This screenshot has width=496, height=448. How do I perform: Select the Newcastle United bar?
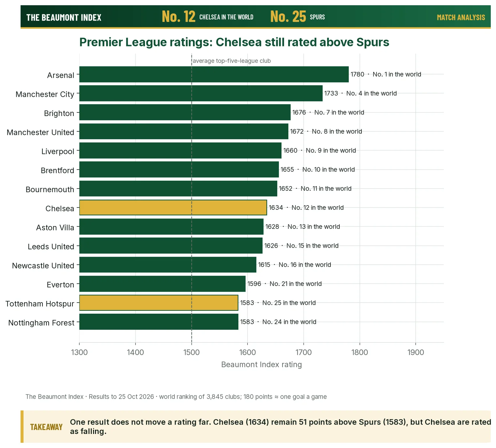point(168,265)
